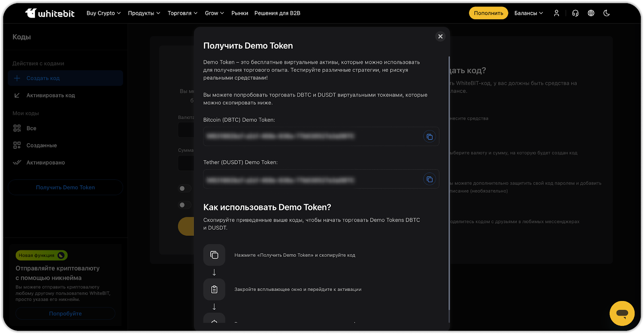Screen dimensions: 644x334
Task: Close the Demo Token popup
Action: click(440, 37)
